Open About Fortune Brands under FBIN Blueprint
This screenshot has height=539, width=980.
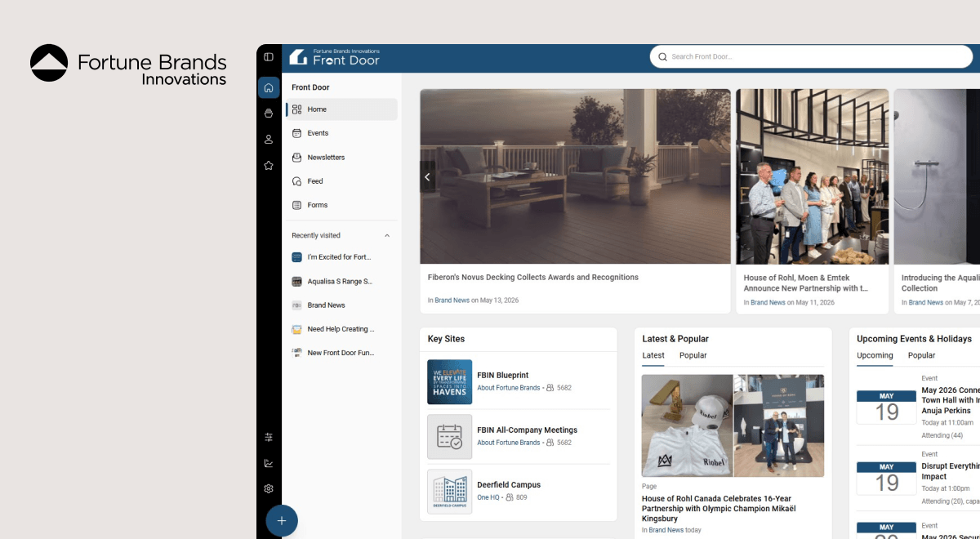[x=508, y=388]
